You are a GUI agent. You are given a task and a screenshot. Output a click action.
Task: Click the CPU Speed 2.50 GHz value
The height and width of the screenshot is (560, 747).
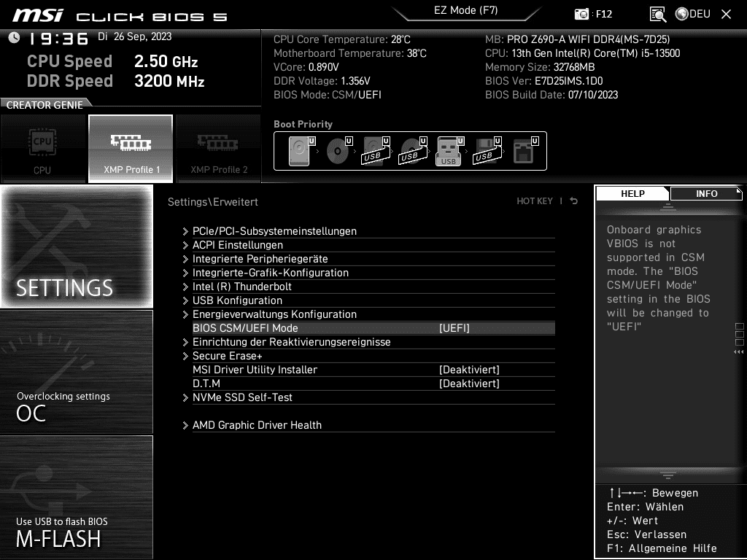tap(166, 61)
